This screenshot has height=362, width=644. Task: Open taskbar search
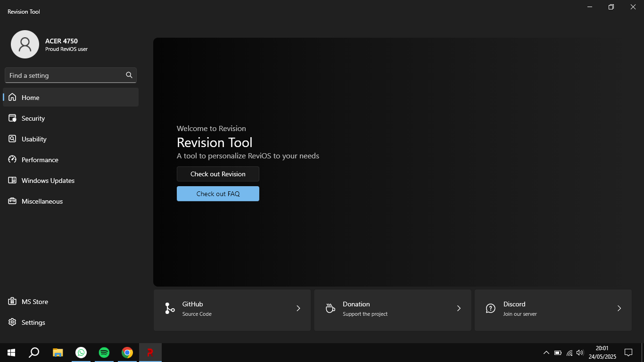tap(34, 353)
